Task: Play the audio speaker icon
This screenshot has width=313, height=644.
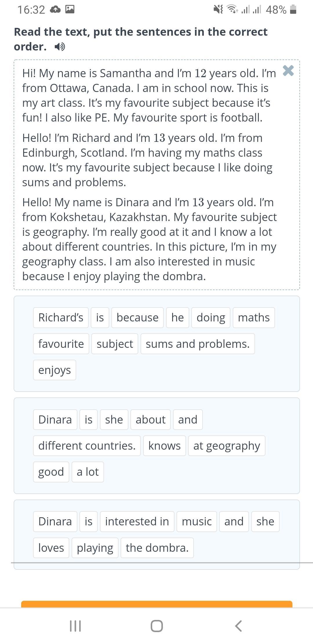Action: tap(60, 47)
